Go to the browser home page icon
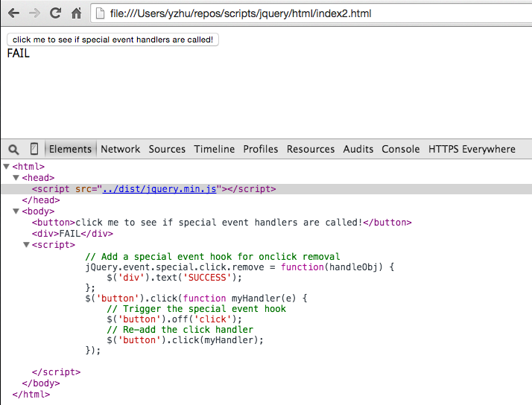Screen dimensions: 532x405 pos(76,13)
